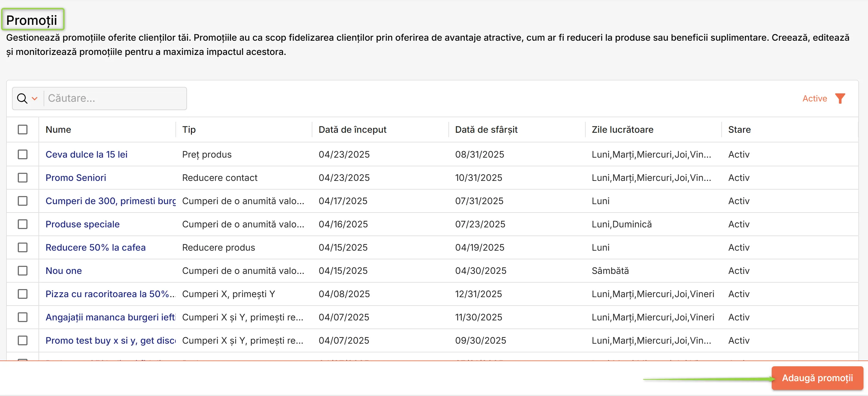
Task: Sort by Dată de sfârșit column header
Action: [486, 130]
